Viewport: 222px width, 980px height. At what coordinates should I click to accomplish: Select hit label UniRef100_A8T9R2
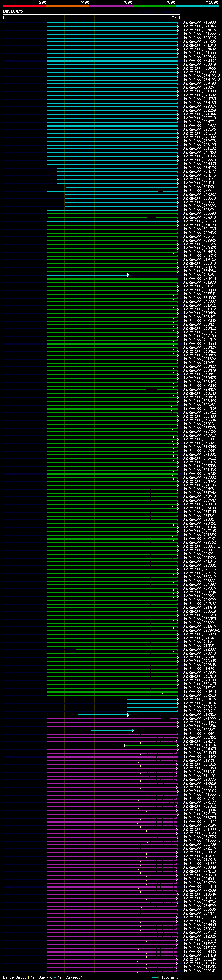click(x=199, y=864)
